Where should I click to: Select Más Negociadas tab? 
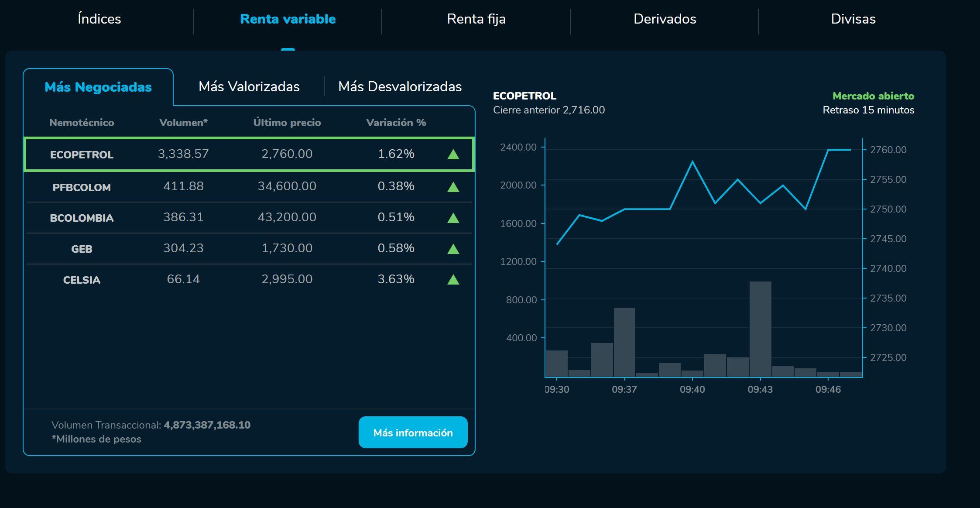[98, 87]
